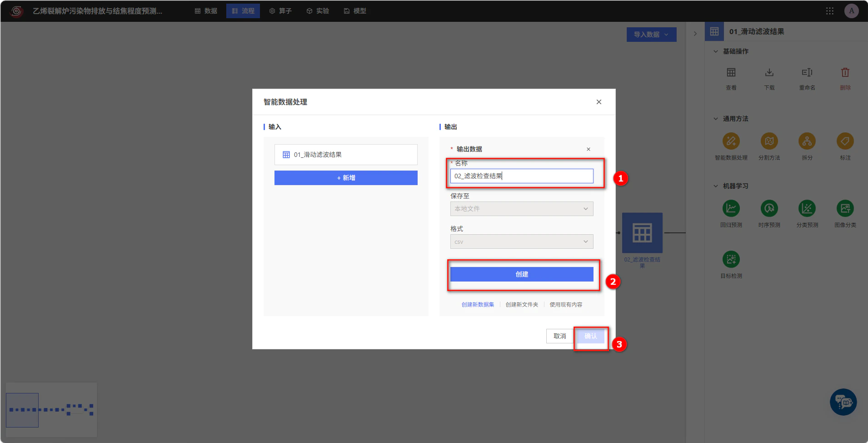Click the 确认 button
This screenshot has width=868, height=443.
click(591, 336)
